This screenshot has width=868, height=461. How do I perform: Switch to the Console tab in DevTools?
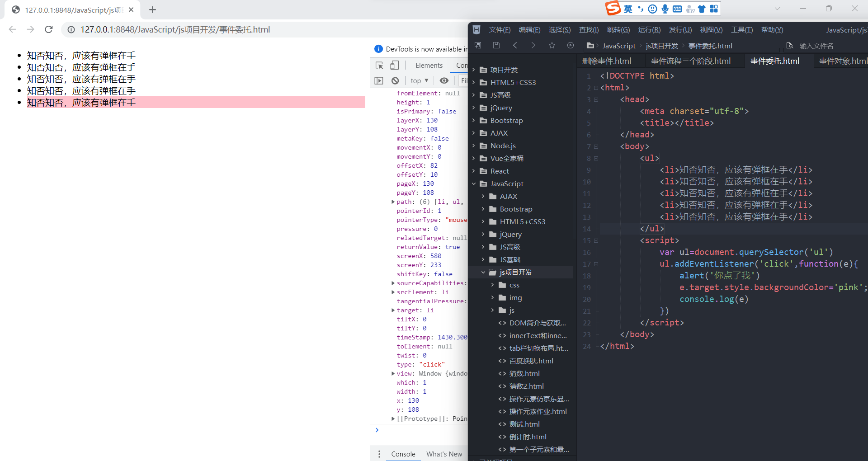tap(403, 454)
